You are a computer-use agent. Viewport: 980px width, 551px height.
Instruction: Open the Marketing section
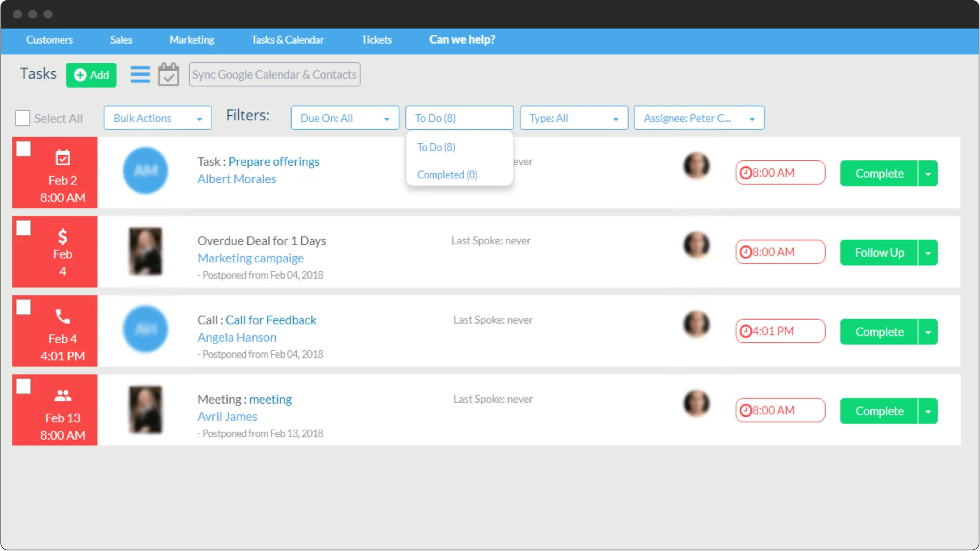point(192,40)
